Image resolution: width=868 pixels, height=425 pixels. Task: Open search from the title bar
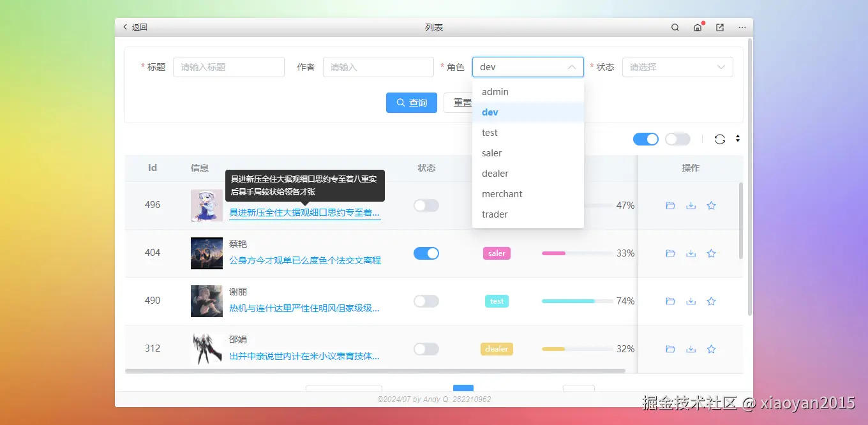(x=674, y=27)
